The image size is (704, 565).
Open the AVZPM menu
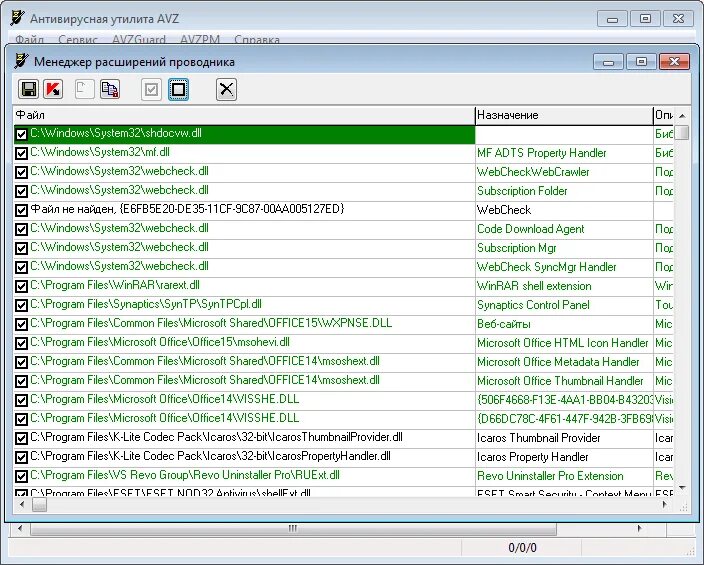point(200,40)
